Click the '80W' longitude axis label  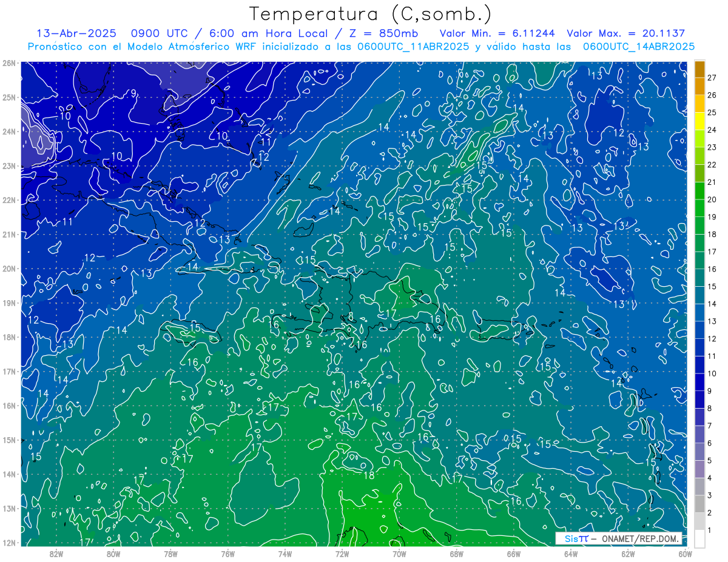coord(113,553)
